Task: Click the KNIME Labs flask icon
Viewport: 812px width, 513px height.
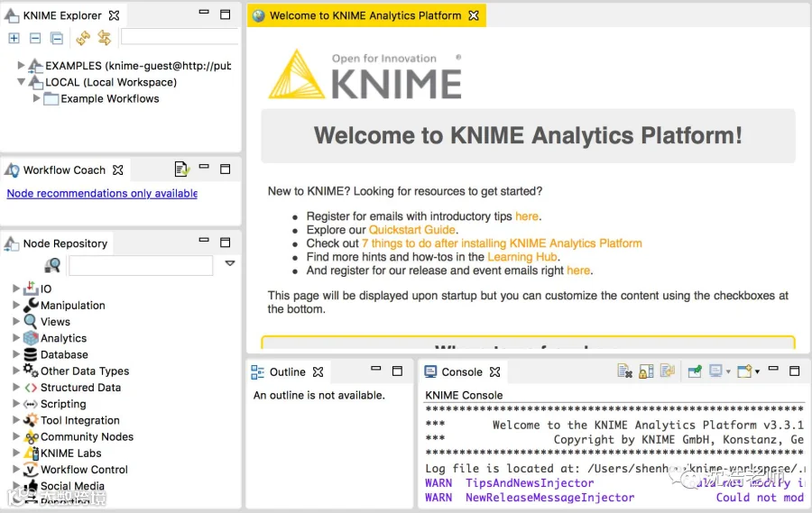Action: 32,453
